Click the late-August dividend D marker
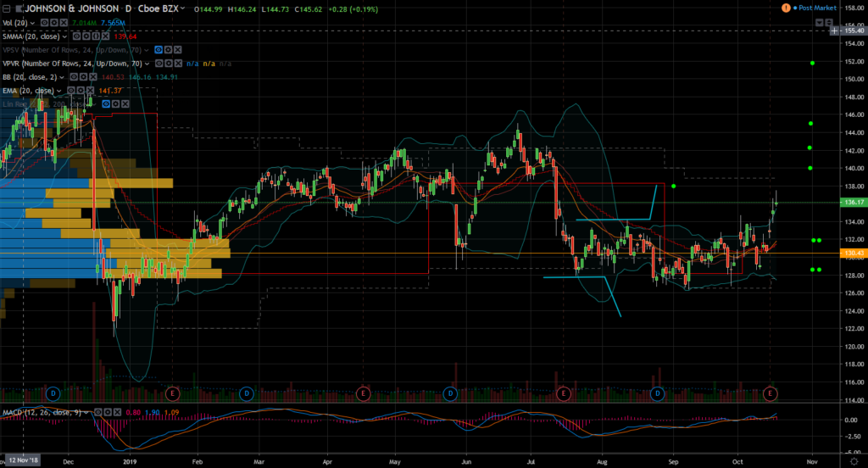The width and height of the screenshot is (868, 468). tap(658, 393)
